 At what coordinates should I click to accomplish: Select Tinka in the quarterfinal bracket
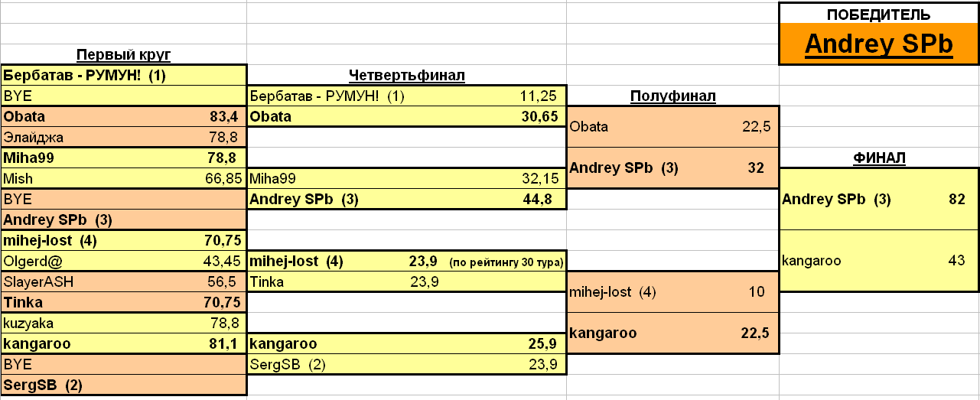click(x=406, y=282)
